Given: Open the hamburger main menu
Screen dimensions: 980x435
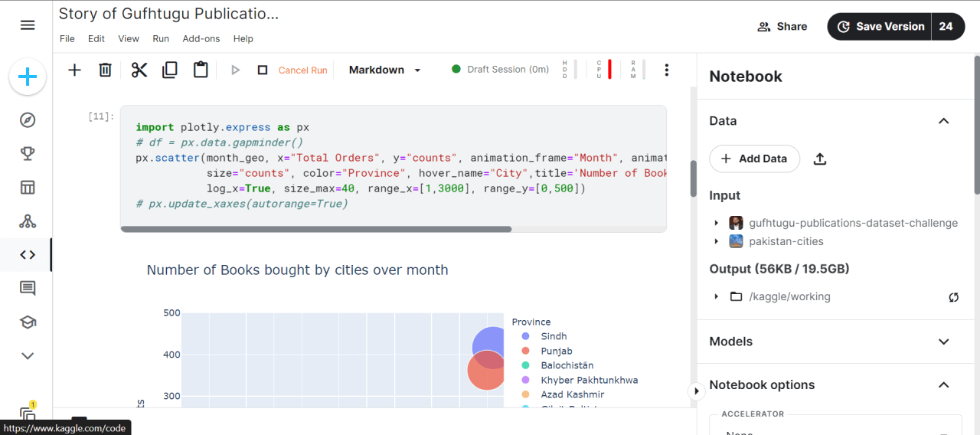Looking at the screenshot, I should [28, 25].
